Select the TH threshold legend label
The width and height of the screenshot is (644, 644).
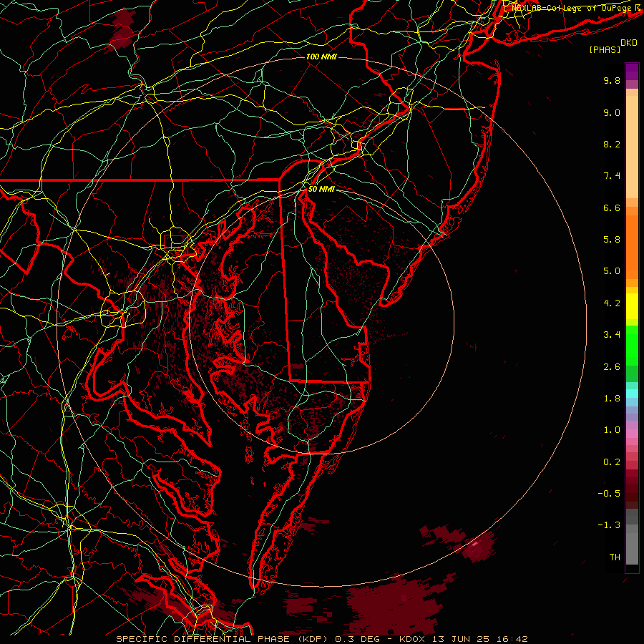point(615,557)
